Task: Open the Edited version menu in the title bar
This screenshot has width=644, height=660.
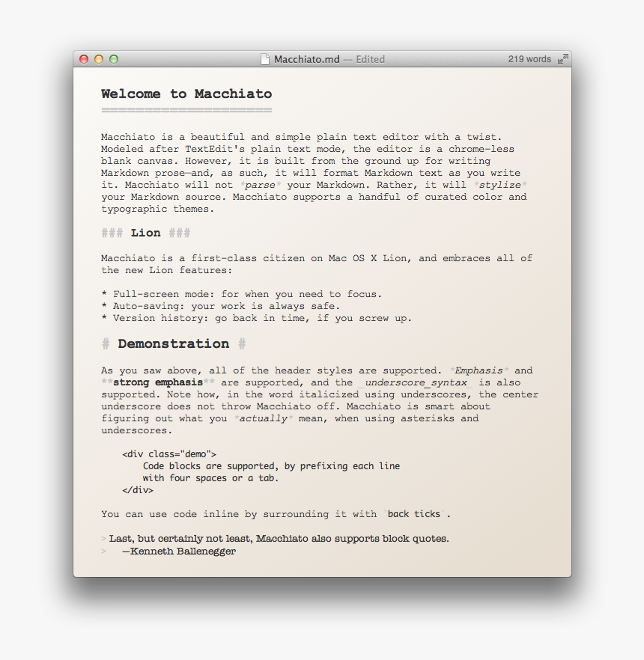Action: (370, 59)
